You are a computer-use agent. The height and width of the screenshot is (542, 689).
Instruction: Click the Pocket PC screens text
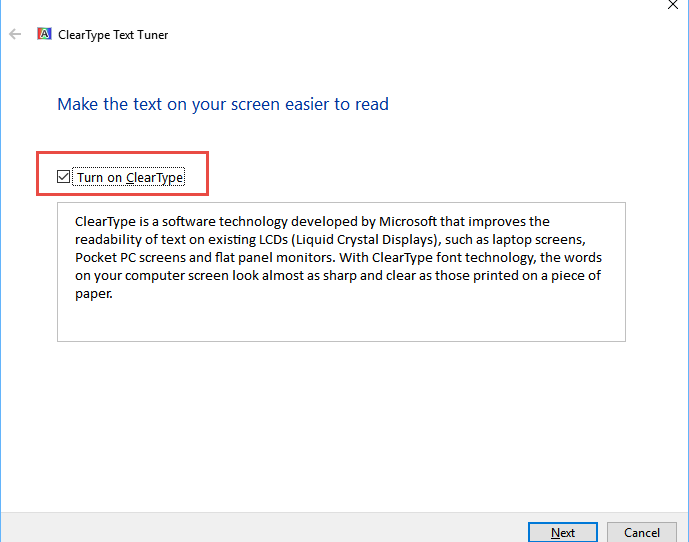tap(131, 258)
